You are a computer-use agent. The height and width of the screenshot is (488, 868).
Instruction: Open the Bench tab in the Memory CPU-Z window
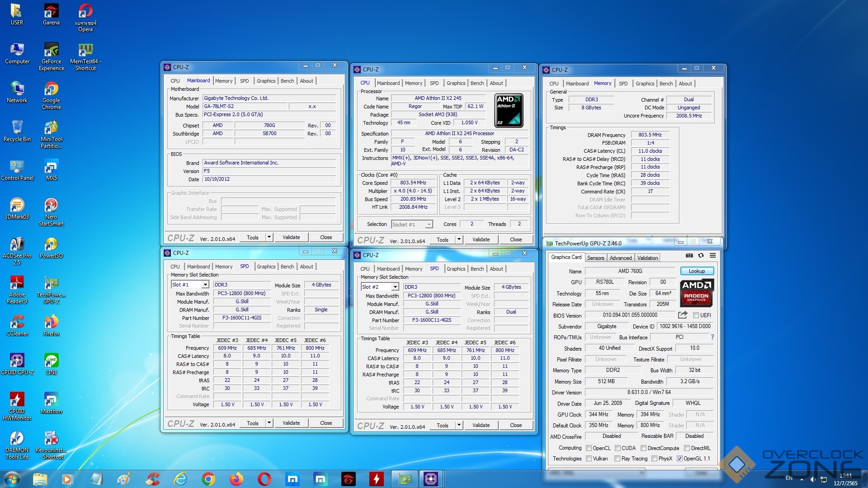pos(666,84)
